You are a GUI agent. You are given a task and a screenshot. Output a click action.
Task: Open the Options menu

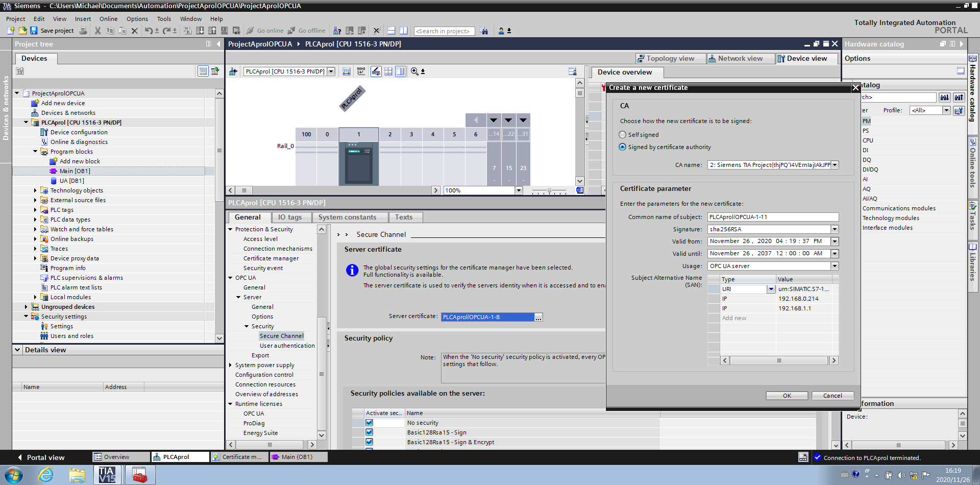tap(137, 19)
